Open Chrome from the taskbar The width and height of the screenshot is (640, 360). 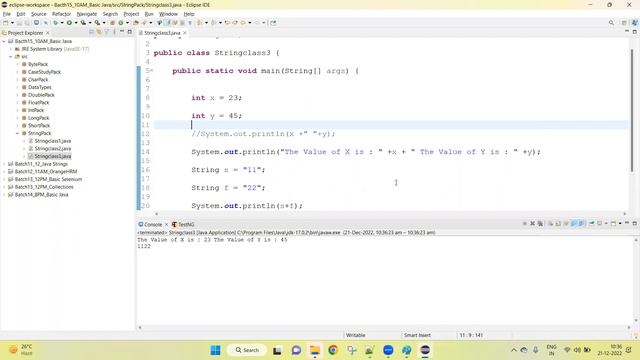[x=333, y=350]
